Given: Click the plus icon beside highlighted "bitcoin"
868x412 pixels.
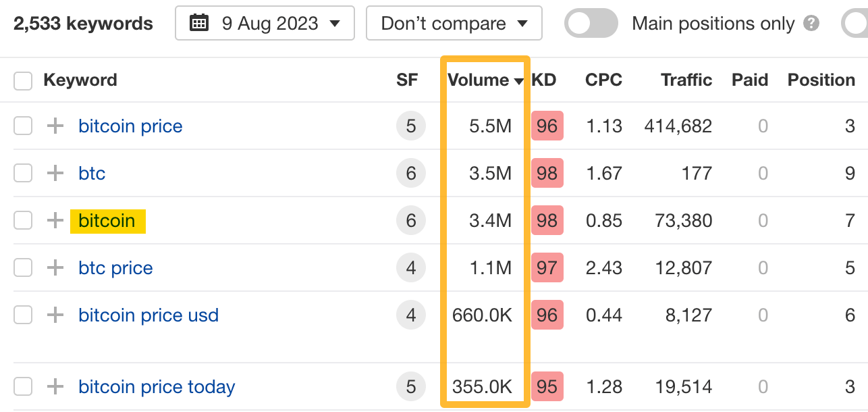Looking at the screenshot, I should 55,220.
